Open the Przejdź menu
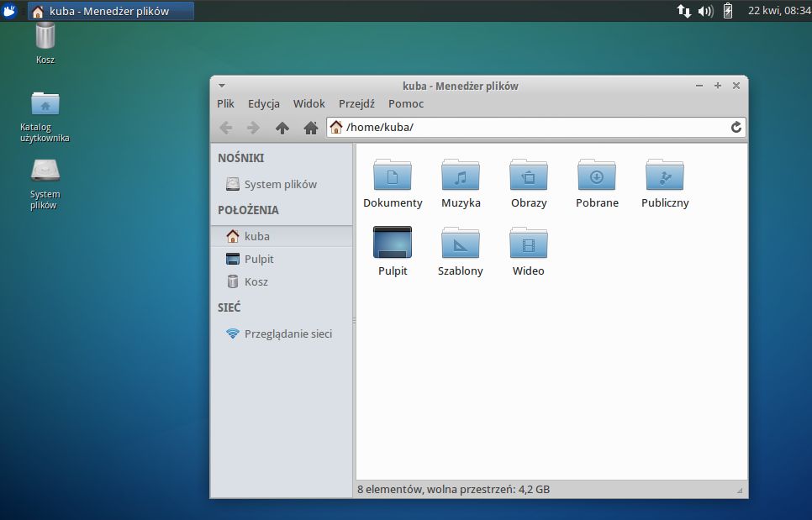The image size is (812, 520). tap(356, 103)
